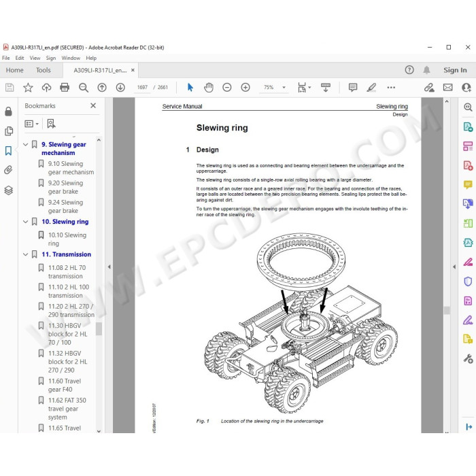Open bookmarks options menu dropdown
This screenshot has height=476, width=476.
point(31,124)
